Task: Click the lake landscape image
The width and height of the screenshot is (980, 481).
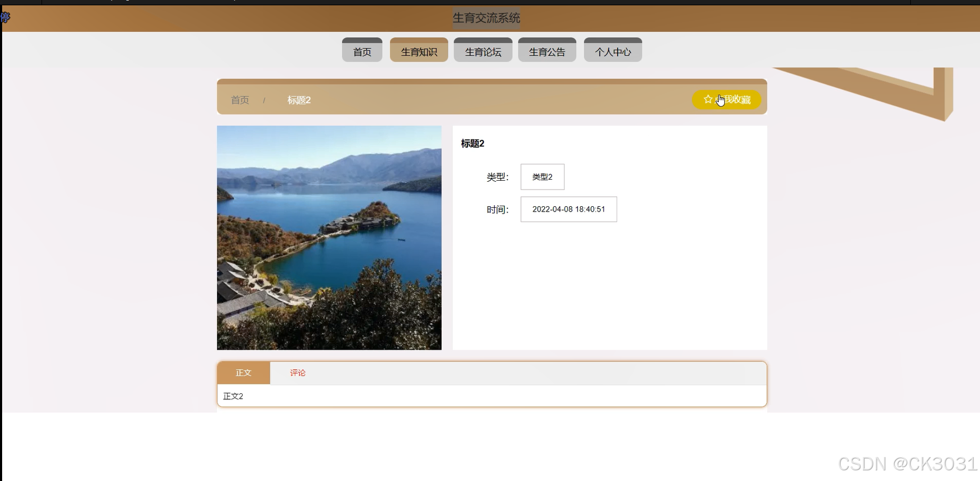Action: (329, 238)
